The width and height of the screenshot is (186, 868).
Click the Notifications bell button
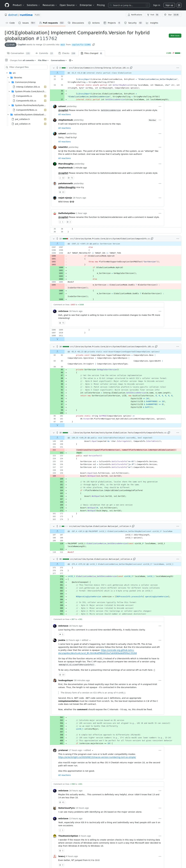click(135, 15)
